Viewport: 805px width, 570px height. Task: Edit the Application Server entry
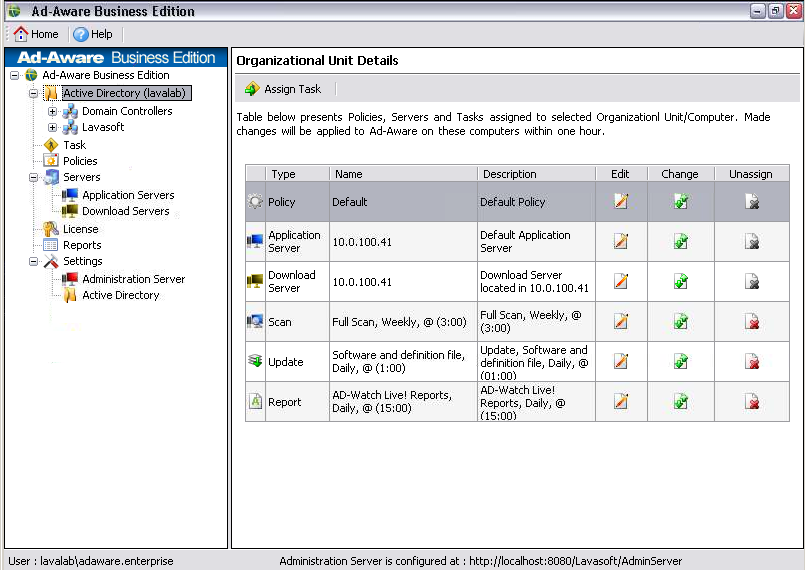tap(621, 241)
